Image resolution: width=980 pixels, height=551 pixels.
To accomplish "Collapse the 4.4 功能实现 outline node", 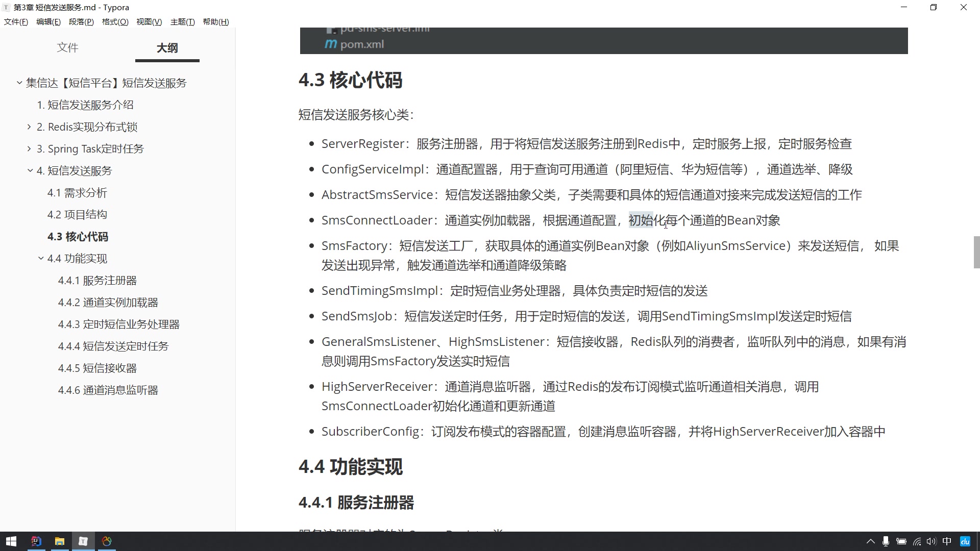I will pyautogui.click(x=41, y=258).
